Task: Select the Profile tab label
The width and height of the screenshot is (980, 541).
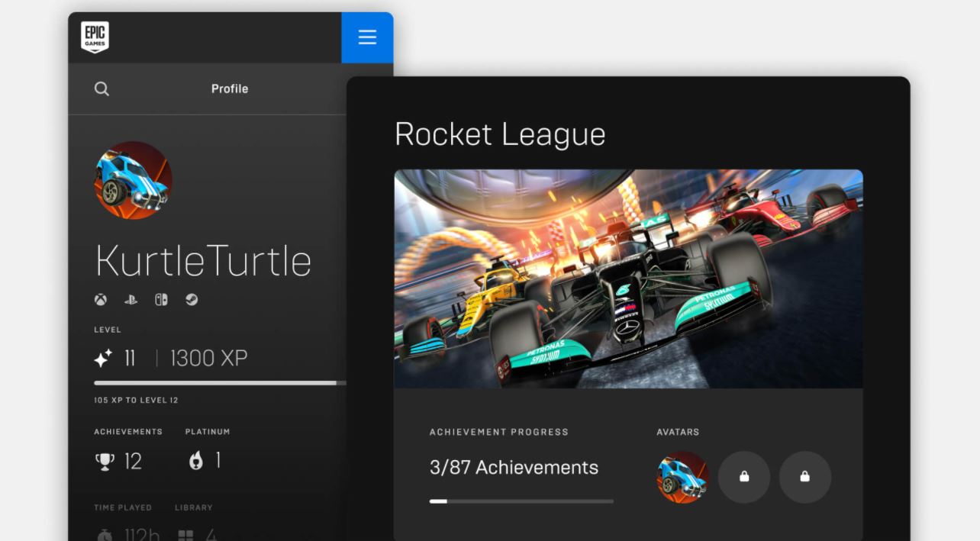Action: click(x=230, y=89)
